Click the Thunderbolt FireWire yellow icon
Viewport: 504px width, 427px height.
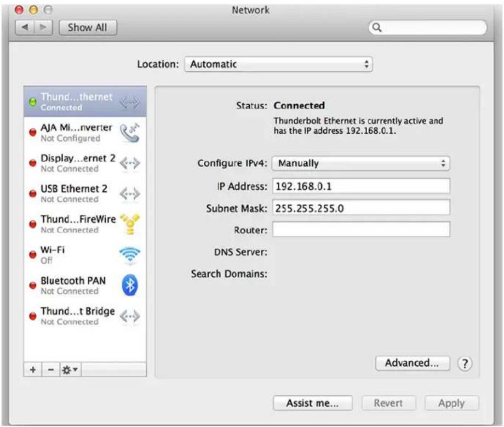129,224
